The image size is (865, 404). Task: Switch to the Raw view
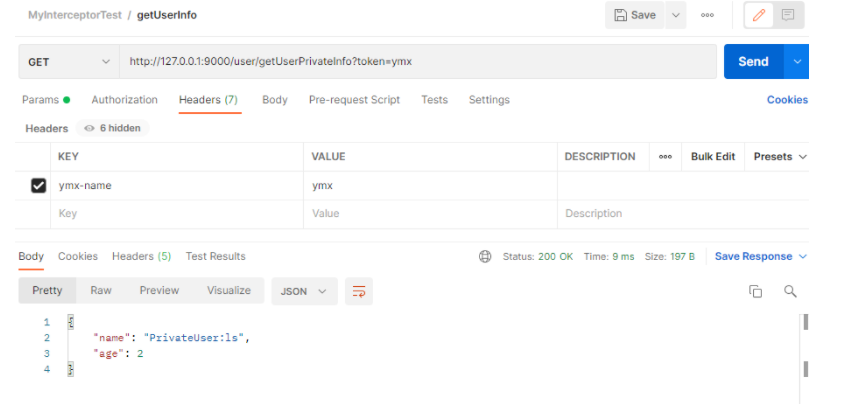click(101, 290)
